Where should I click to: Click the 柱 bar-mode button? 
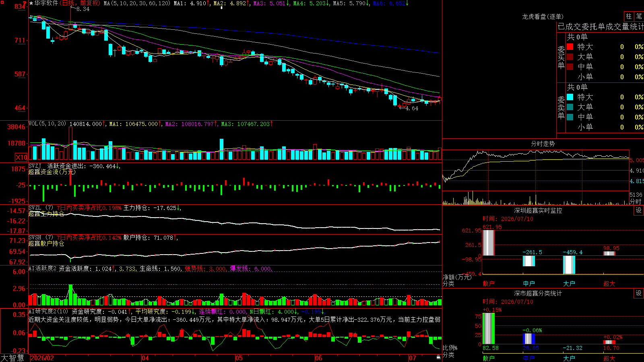click(x=629, y=16)
